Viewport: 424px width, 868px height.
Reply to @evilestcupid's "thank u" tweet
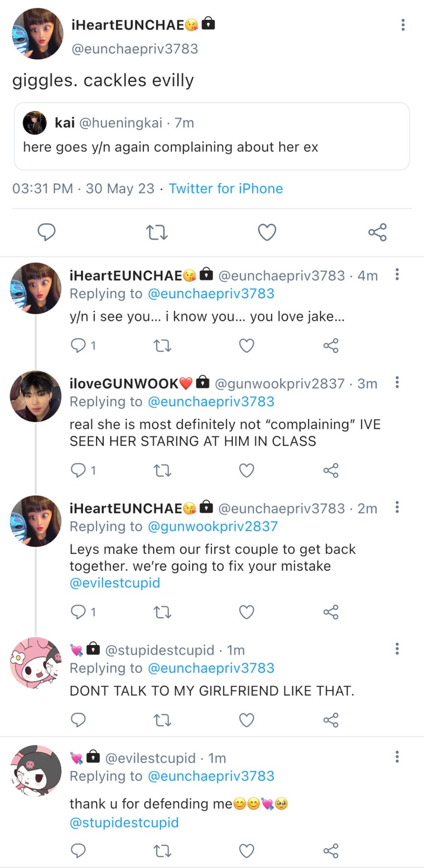(x=78, y=851)
